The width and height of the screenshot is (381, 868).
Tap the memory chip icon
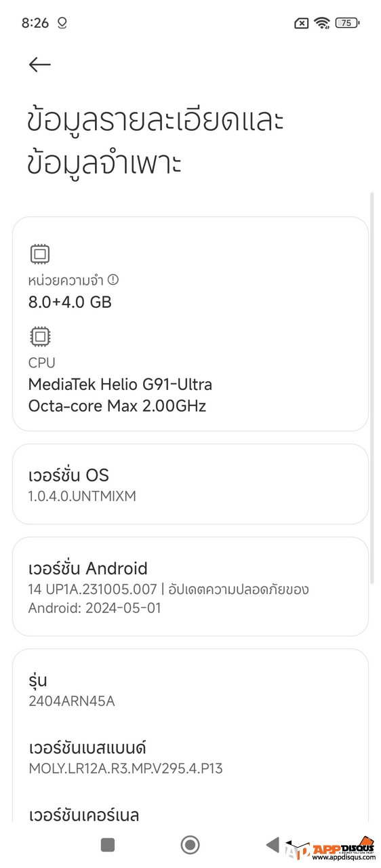point(40,254)
